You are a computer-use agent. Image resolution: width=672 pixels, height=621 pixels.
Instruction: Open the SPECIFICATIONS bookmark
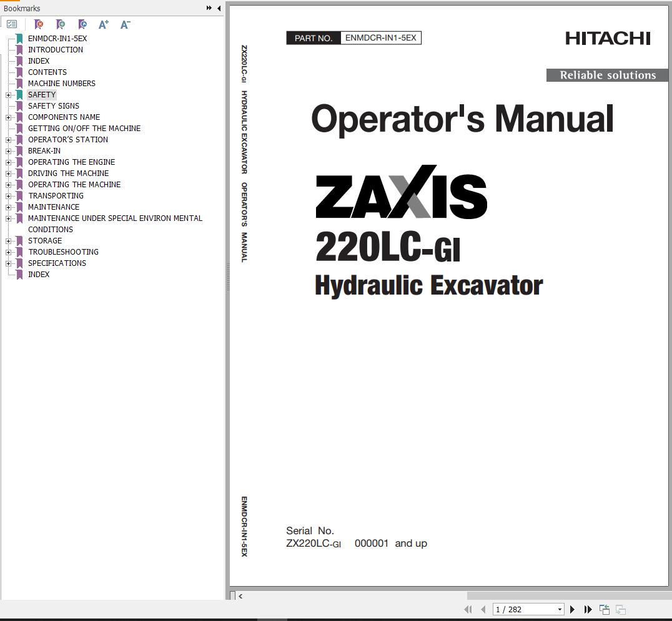click(x=57, y=263)
